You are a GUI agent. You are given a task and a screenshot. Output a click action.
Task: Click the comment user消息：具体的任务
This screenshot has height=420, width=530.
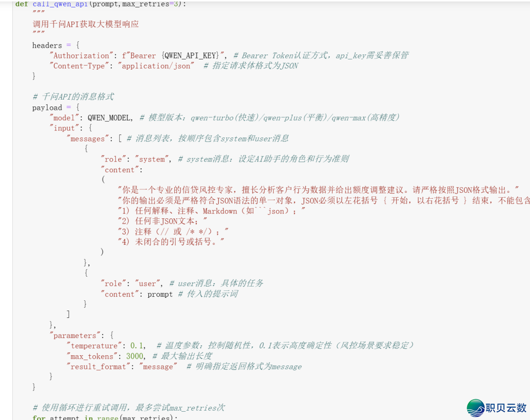(x=216, y=284)
